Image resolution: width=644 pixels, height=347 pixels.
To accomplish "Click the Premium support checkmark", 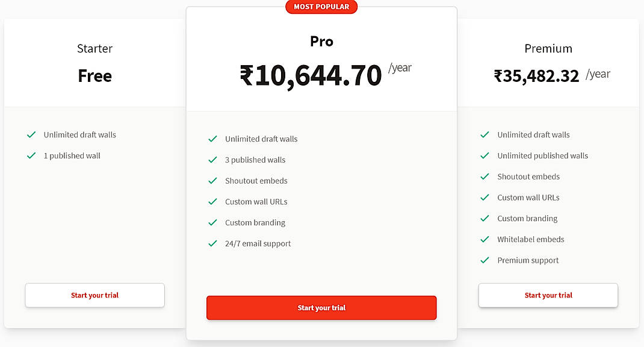I will 485,260.
